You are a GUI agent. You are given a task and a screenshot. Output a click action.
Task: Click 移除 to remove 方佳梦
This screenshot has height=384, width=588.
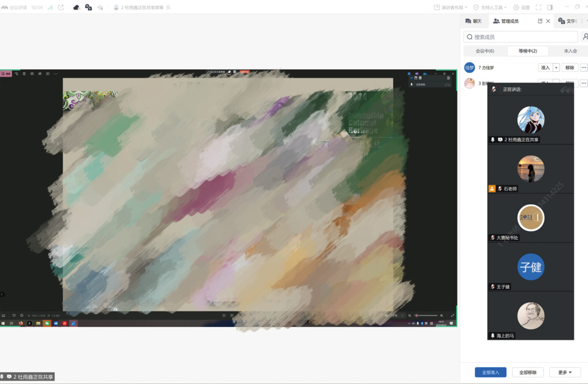click(569, 68)
